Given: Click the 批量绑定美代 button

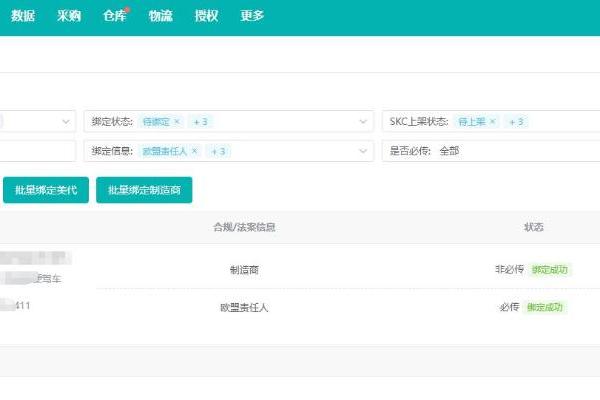Looking at the screenshot, I should 46,190.
